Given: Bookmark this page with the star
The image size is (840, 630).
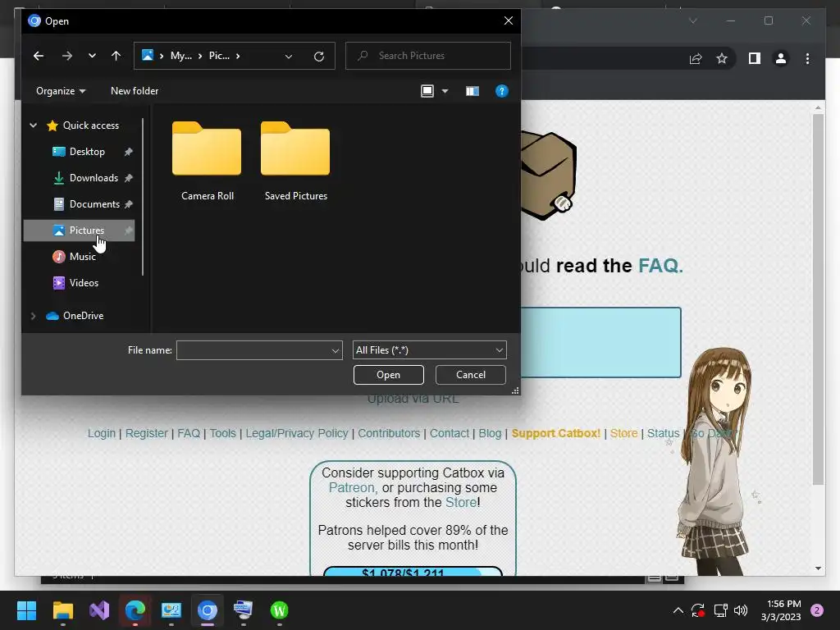Looking at the screenshot, I should [722, 58].
